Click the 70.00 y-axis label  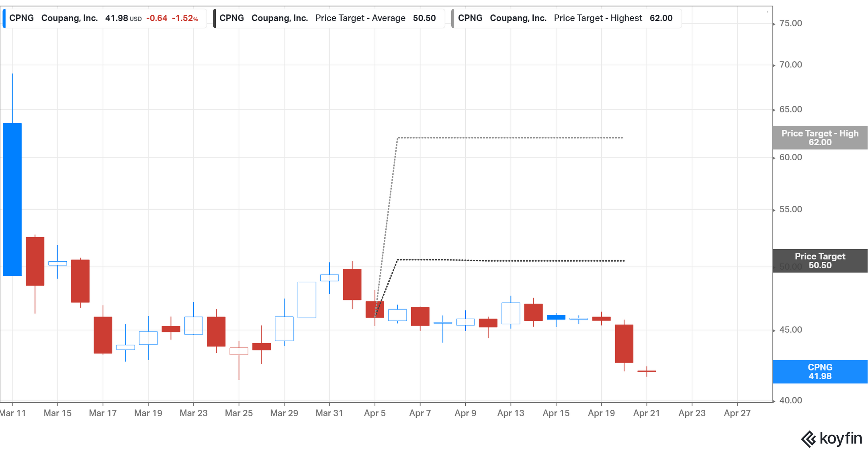(790, 65)
